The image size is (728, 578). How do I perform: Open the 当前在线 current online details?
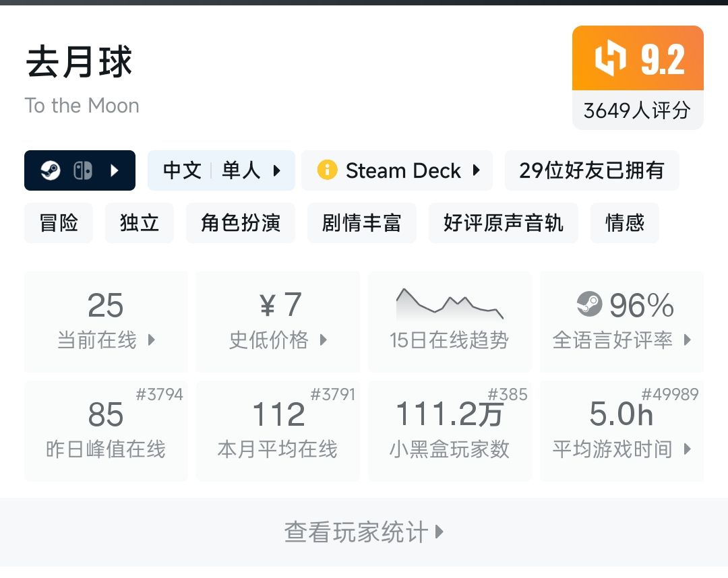[106, 322]
